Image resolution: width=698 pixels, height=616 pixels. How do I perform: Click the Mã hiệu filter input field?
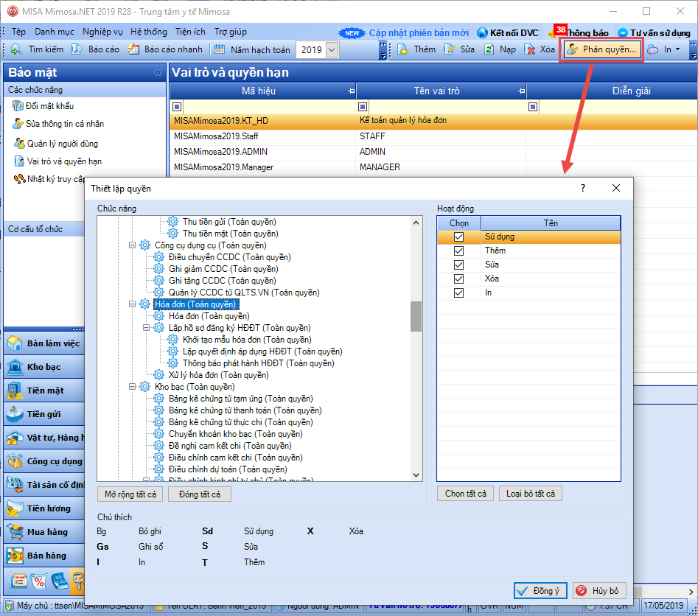pyautogui.click(x=269, y=106)
